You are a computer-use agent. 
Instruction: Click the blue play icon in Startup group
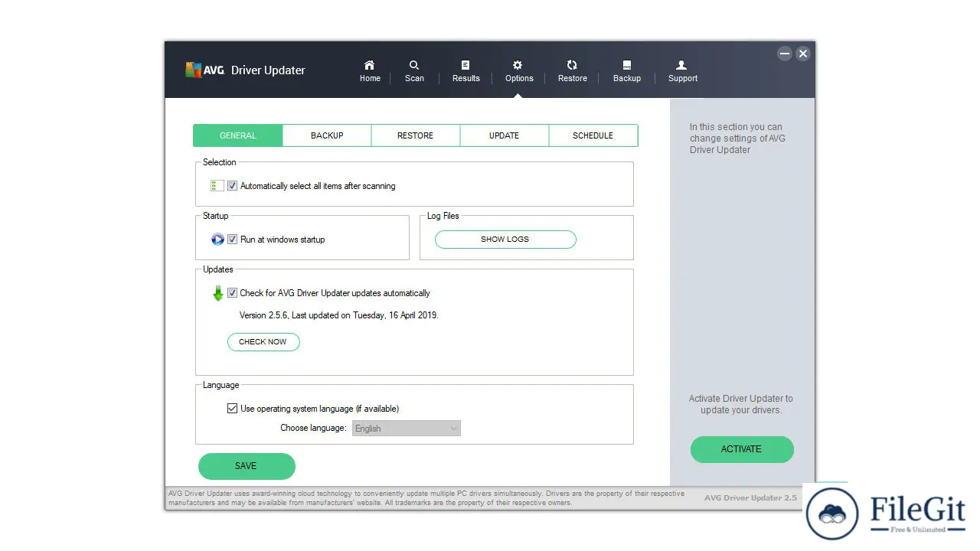[217, 240]
